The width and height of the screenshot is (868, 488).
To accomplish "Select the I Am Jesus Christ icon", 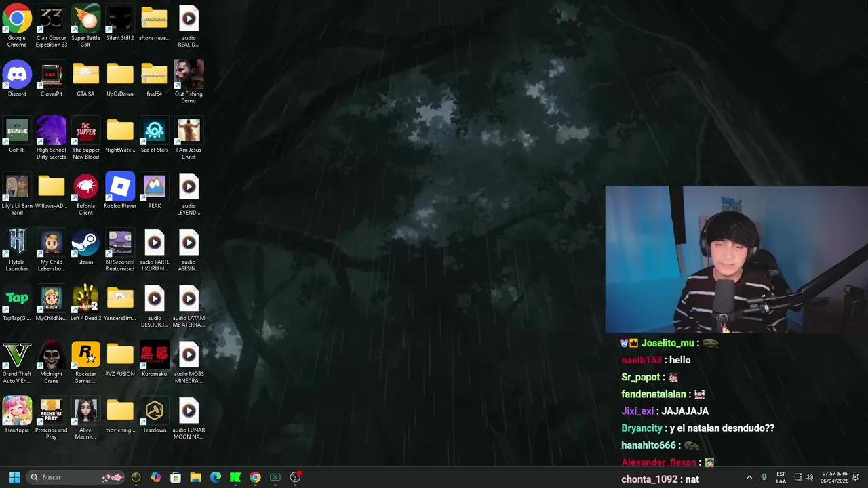I will pos(189,138).
